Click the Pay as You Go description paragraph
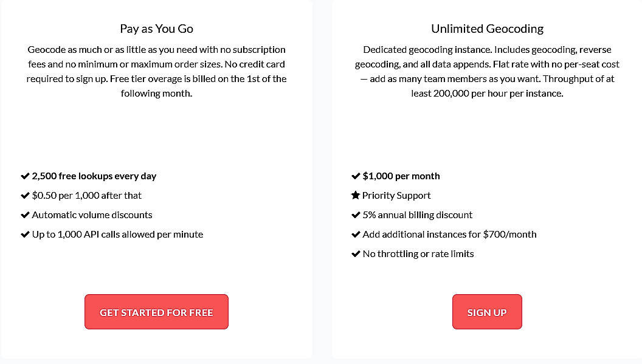This screenshot has width=642, height=364. (x=156, y=71)
